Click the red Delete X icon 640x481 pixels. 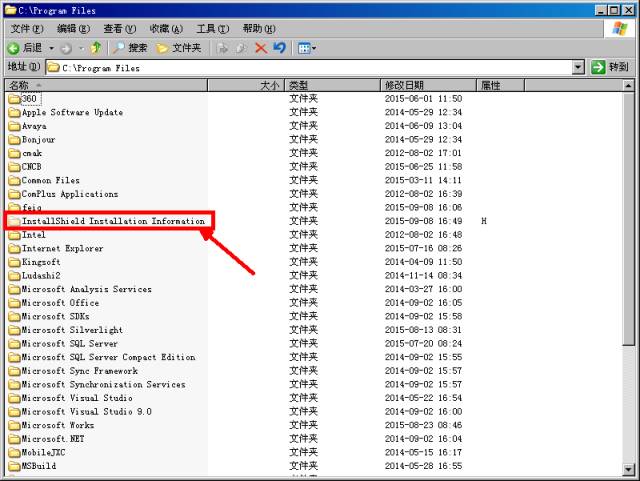(x=261, y=48)
